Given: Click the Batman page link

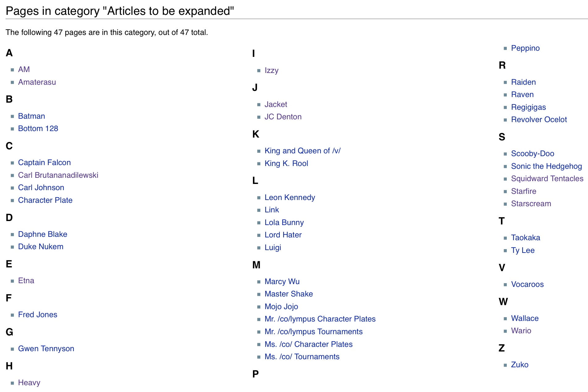Looking at the screenshot, I should (x=31, y=116).
